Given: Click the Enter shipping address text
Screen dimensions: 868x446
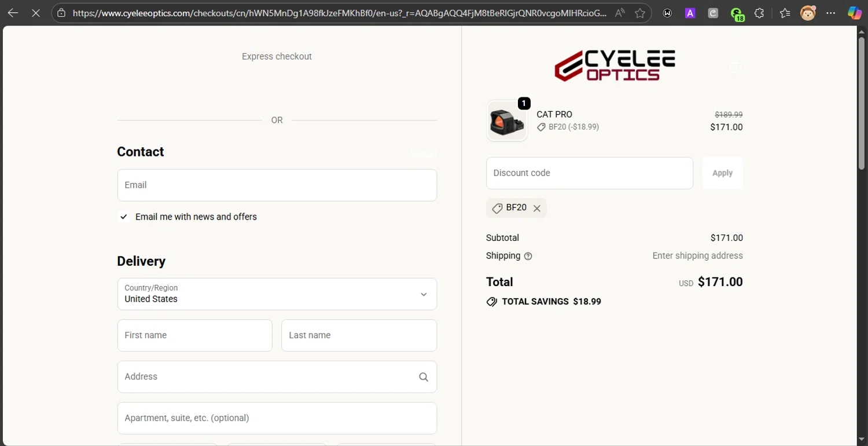Looking at the screenshot, I should pyautogui.click(x=698, y=256).
